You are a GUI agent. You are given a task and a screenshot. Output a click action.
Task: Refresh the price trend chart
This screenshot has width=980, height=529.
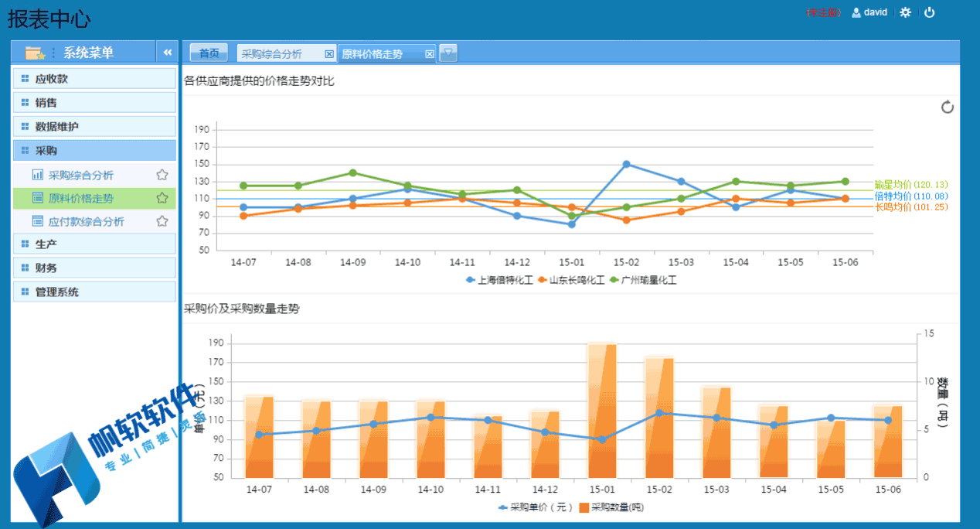point(948,107)
